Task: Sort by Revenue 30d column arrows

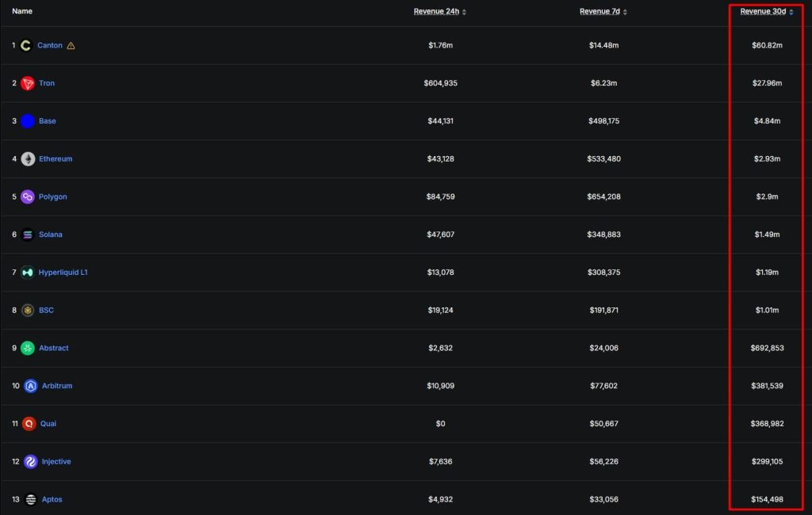Action: pos(791,12)
